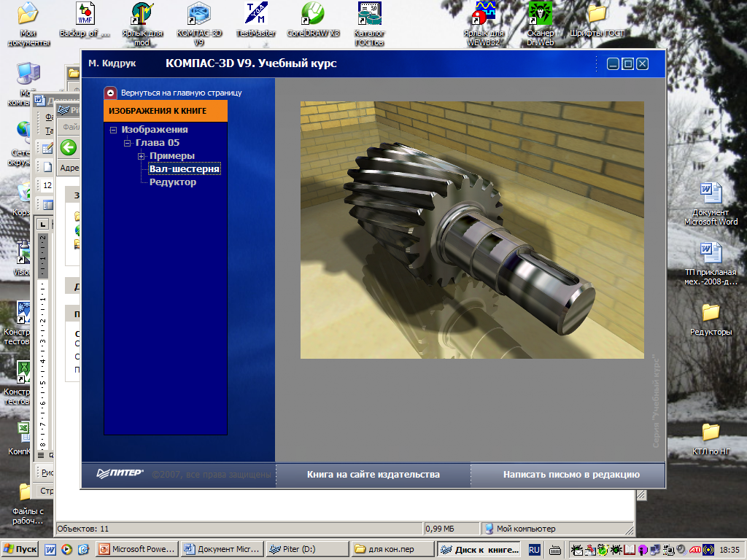
Task: Open Документ Microsoft Word desktop file
Action: point(711,204)
